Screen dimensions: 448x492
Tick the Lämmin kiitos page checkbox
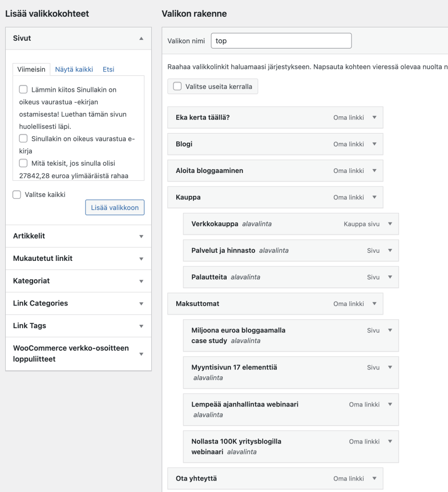click(x=23, y=89)
